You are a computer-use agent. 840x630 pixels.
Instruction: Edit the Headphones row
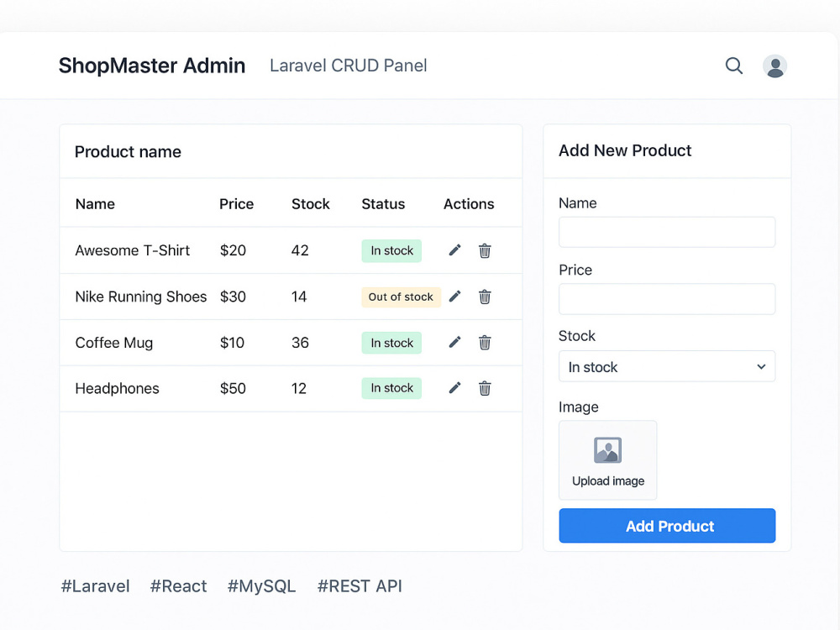[454, 388]
